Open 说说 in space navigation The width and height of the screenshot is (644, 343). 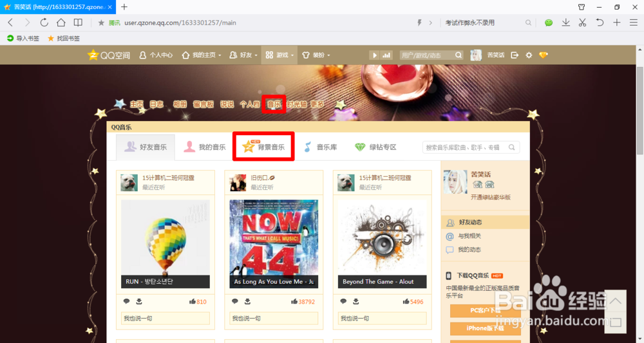(x=227, y=104)
